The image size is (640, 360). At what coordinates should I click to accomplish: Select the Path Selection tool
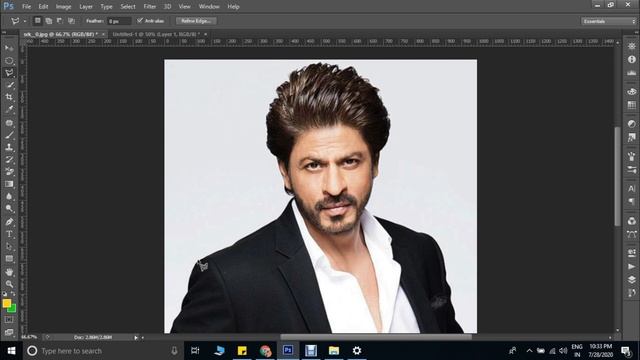coord(9,247)
